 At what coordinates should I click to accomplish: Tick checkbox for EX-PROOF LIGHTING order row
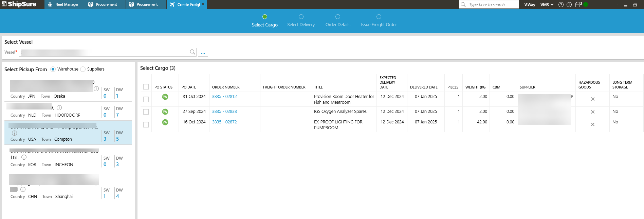(146, 125)
